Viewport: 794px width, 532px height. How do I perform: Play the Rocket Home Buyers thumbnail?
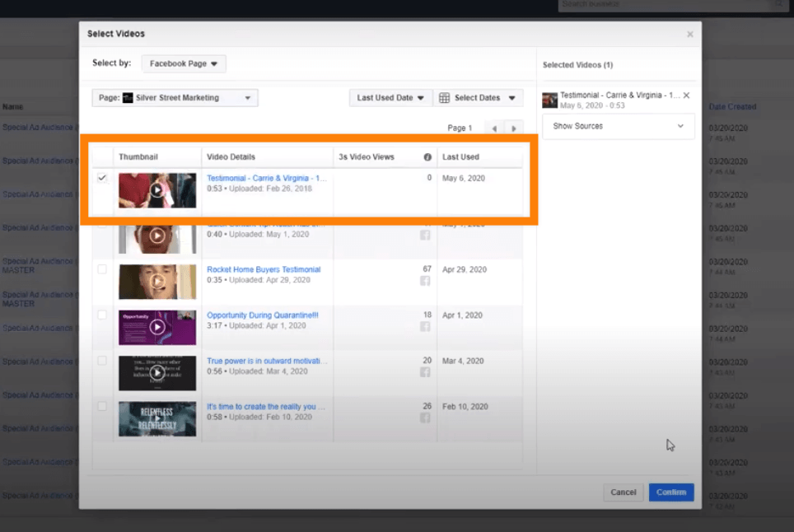tap(157, 282)
